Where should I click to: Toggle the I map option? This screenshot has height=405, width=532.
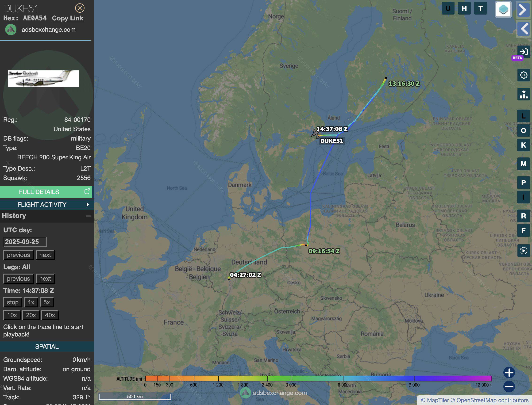click(x=523, y=197)
